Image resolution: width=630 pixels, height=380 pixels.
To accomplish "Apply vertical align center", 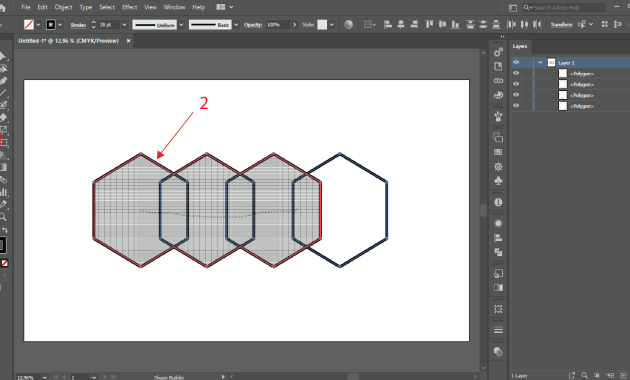I will click(x=442, y=25).
